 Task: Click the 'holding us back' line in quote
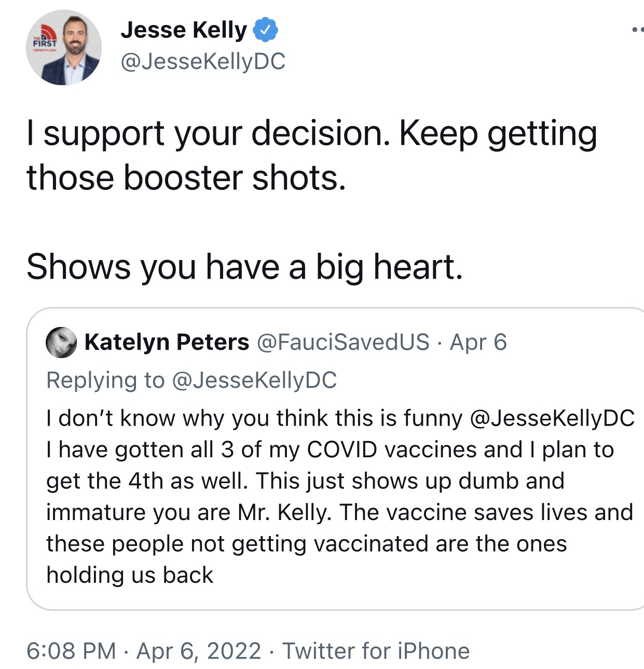click(x=130, y=575)
